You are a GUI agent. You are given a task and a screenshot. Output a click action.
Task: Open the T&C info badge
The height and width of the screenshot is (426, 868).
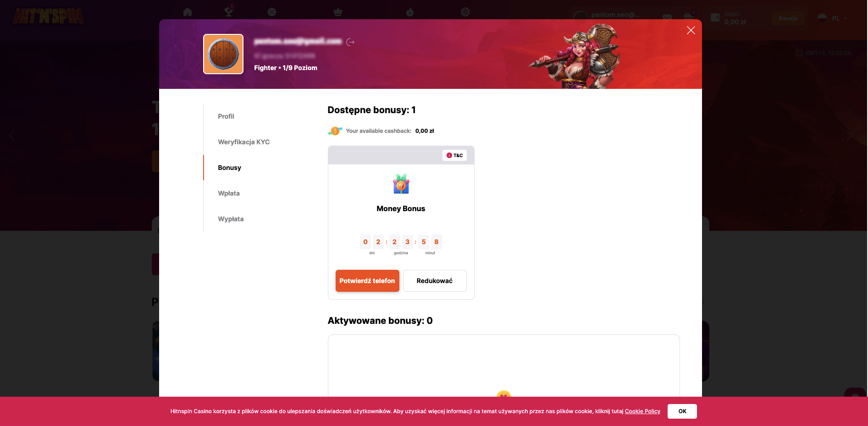(x=454, y=155)
